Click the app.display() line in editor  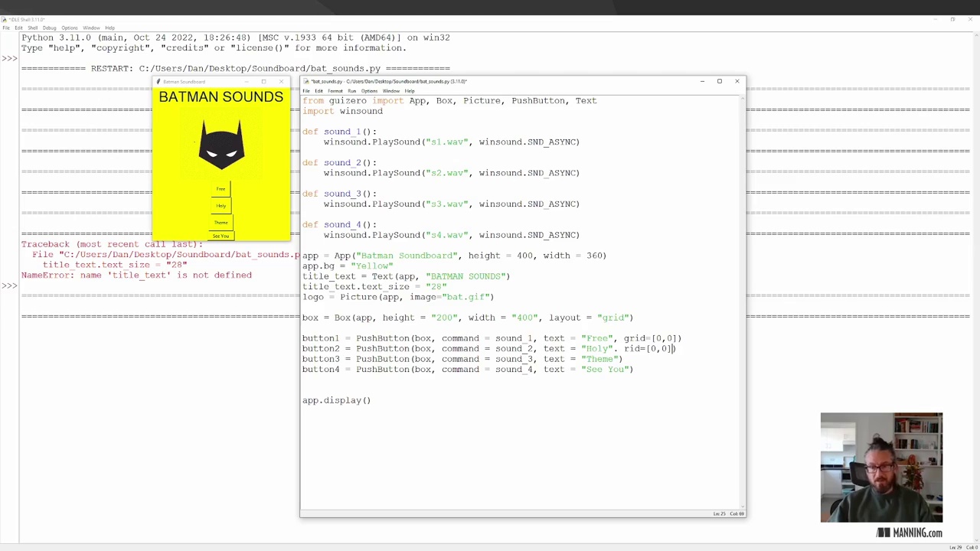[336, 400]
